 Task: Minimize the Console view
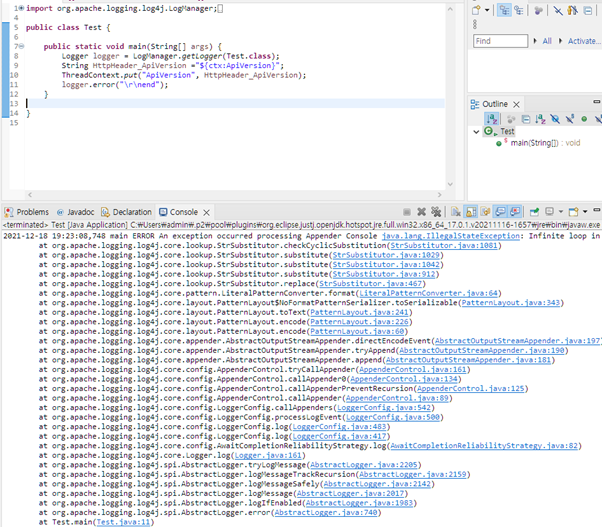(596, 210)
